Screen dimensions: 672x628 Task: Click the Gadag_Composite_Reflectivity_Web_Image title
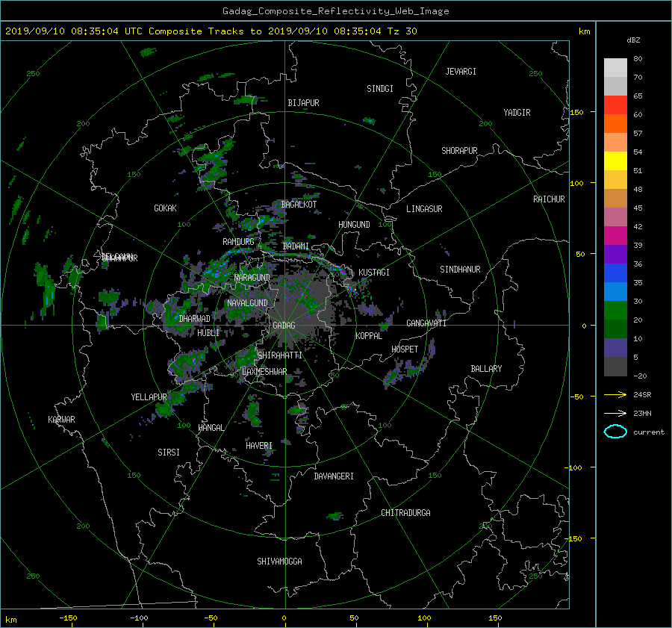tap(335, 11)
